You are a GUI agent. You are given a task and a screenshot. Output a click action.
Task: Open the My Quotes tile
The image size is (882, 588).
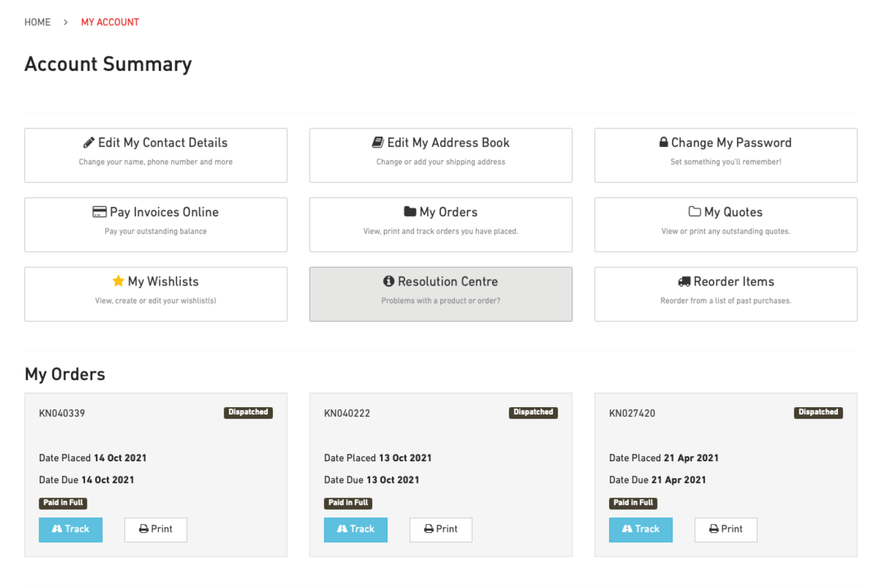[726, 225]
